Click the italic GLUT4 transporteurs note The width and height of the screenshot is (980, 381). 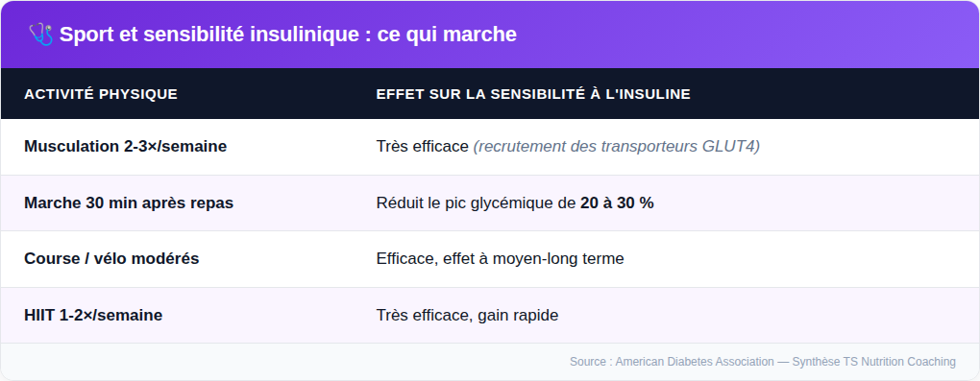616,146
